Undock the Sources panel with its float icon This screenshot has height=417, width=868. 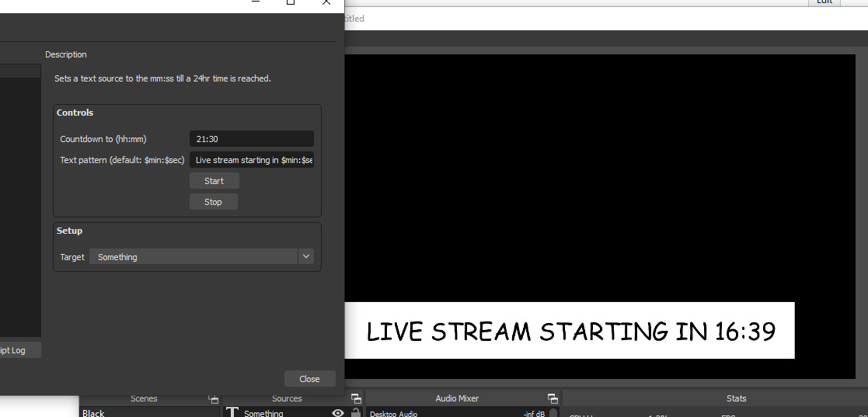point(356,398)
